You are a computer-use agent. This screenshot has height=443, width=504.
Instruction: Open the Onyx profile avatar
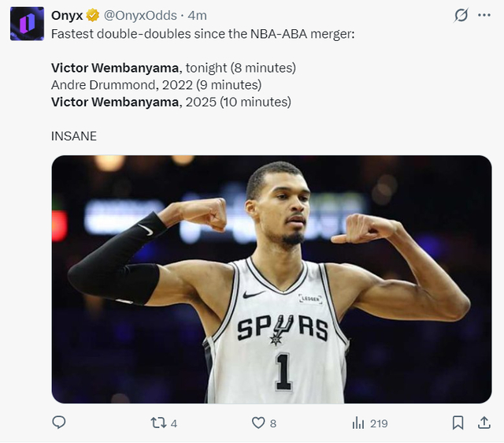point(27,24)
